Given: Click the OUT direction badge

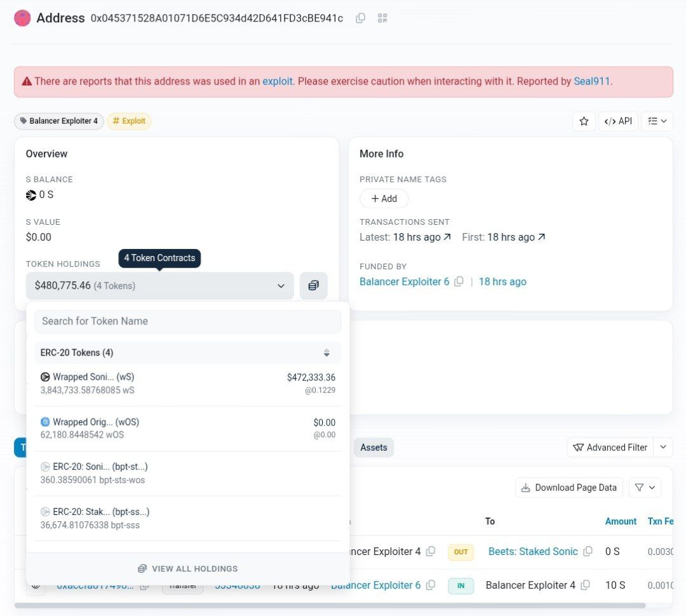Looking at the screenshot, I should pyautogui.click(x=461, y=552).
